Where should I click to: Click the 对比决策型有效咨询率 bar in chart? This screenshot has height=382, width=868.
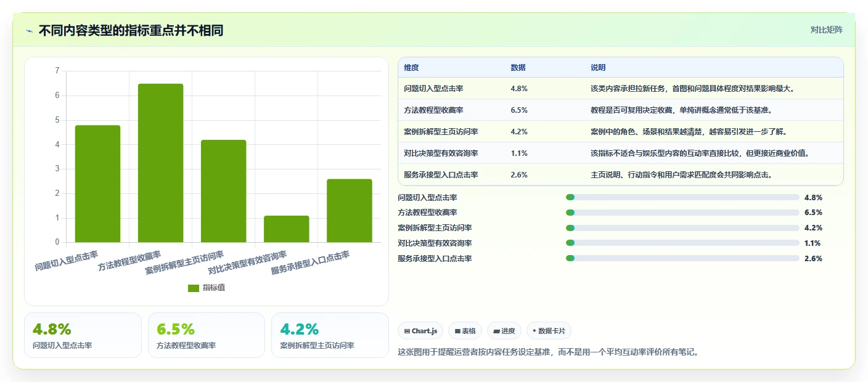pos(286,229)
